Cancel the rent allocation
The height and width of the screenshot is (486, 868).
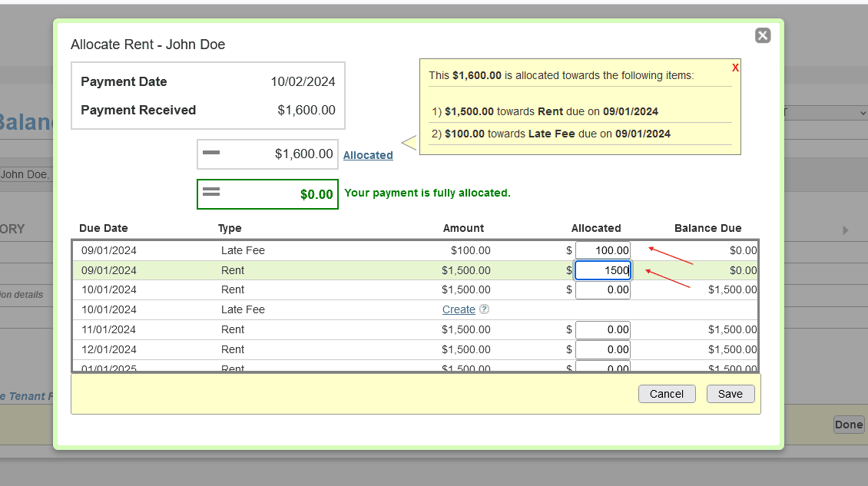tap(666, 394)
